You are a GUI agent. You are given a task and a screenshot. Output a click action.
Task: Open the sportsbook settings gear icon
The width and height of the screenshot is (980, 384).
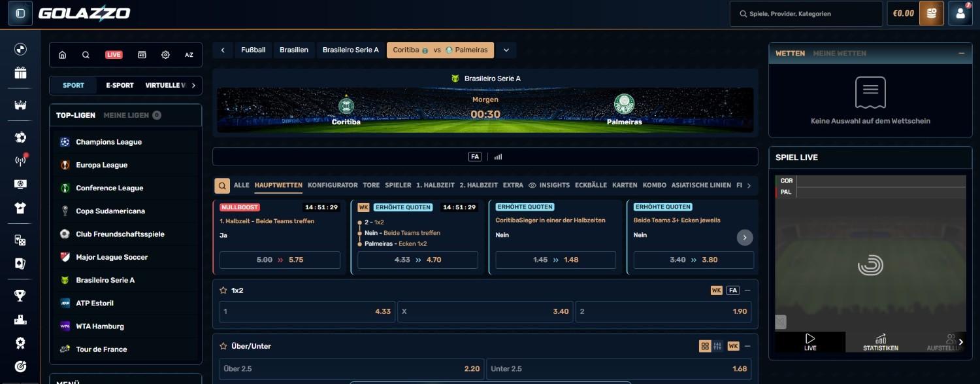point(165,55)
